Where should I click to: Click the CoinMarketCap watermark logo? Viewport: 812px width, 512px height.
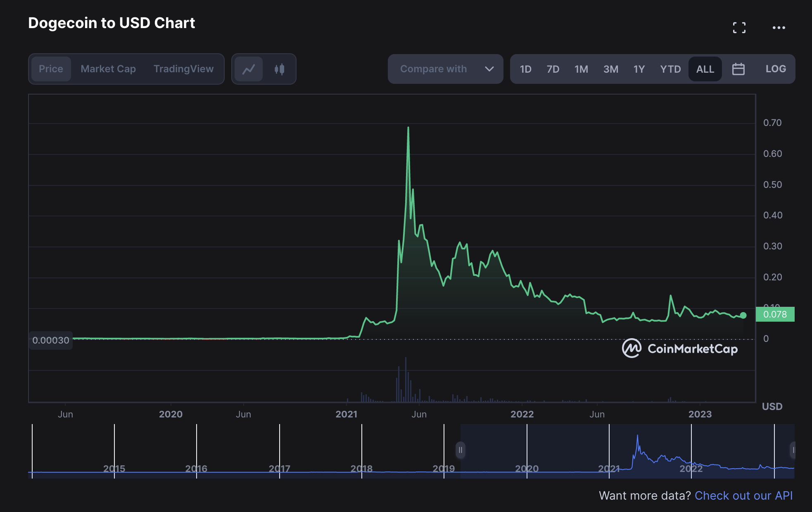[x=632, y=348]
